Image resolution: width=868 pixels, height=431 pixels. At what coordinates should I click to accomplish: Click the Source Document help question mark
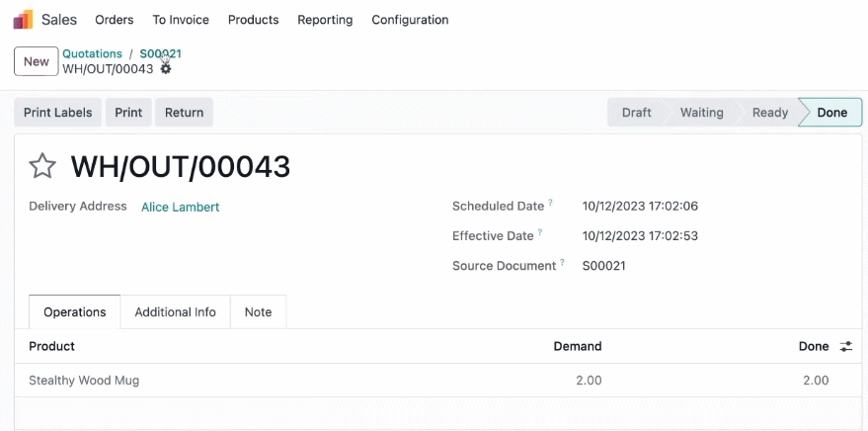[x=562, y=263]
